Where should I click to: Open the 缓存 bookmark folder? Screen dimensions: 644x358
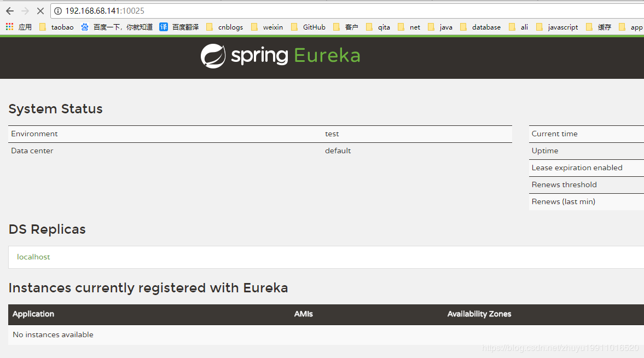coord(599,27)
